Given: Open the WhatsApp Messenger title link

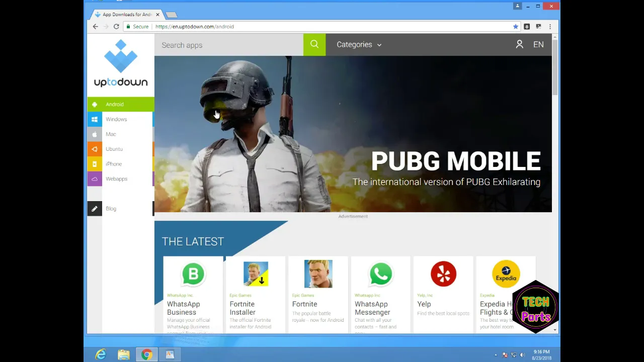Looking at the screenshot, I should pyautogui.click(x=372, y=308).
